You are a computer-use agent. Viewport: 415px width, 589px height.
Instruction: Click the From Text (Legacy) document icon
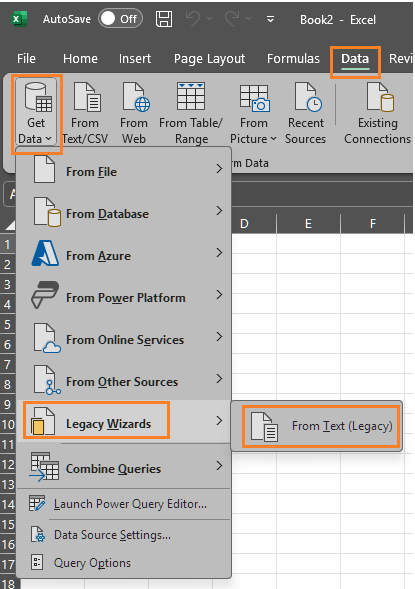coord(265,426)
